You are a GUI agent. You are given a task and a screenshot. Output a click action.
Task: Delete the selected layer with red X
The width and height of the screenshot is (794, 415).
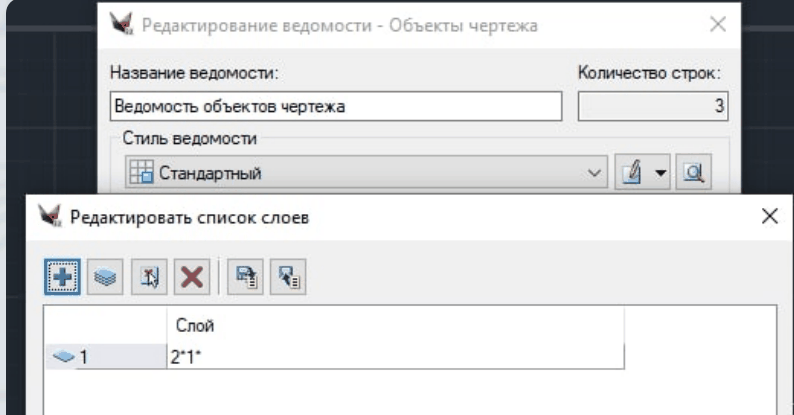[x=188, y=275]
